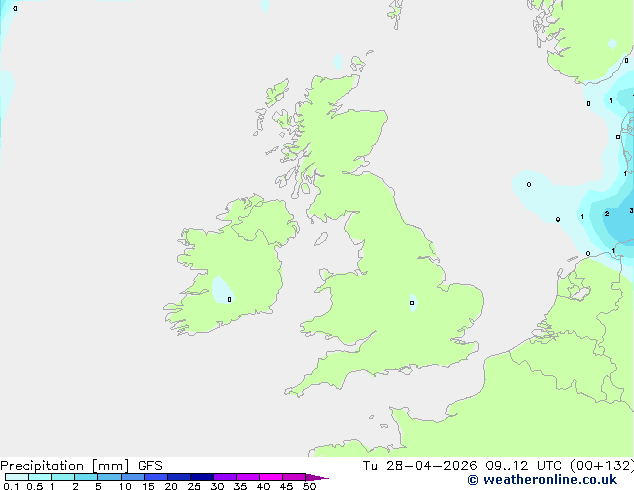Click the forecast date 'Tu 28-04-2026 09..12 UTC (00+132)'

point(498,466)
